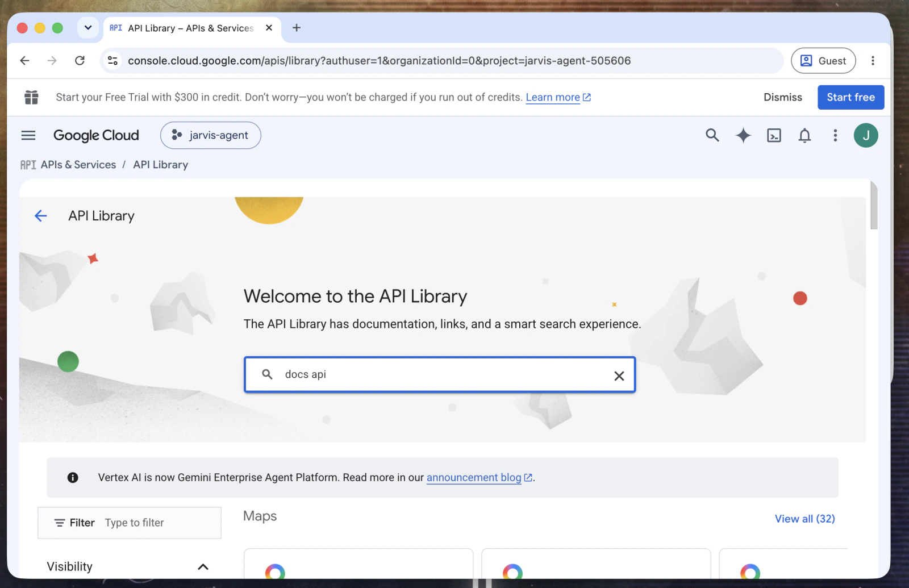Clear the docs api search text
Screen dimensions: 909x588
(619, 376)
